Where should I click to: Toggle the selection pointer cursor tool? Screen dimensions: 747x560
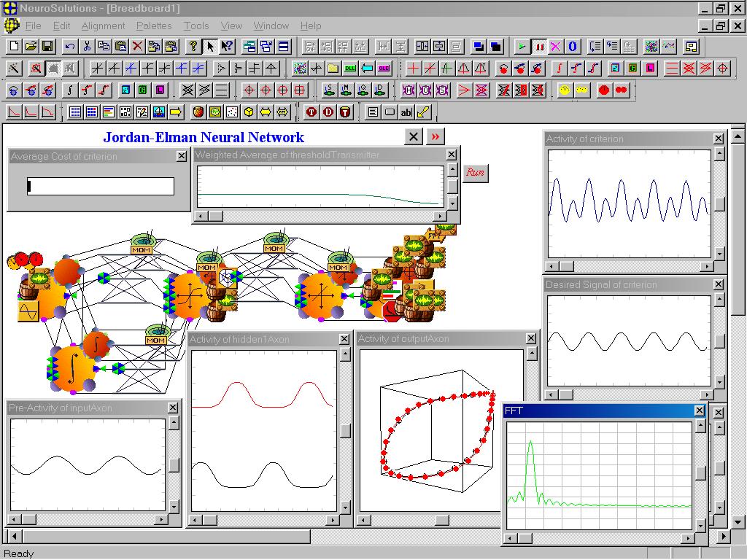209,46
